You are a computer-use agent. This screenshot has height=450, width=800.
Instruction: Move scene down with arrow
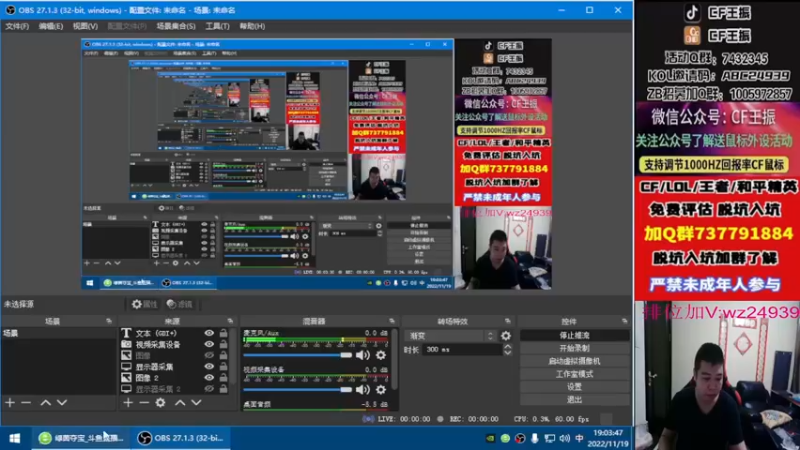click(x=62, y=403)
